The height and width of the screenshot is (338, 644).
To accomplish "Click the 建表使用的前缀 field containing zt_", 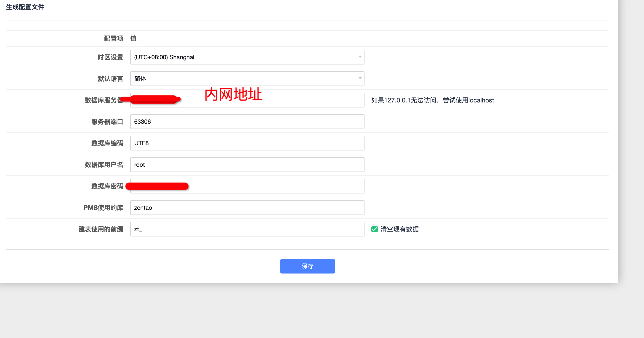I will [247, 229].
